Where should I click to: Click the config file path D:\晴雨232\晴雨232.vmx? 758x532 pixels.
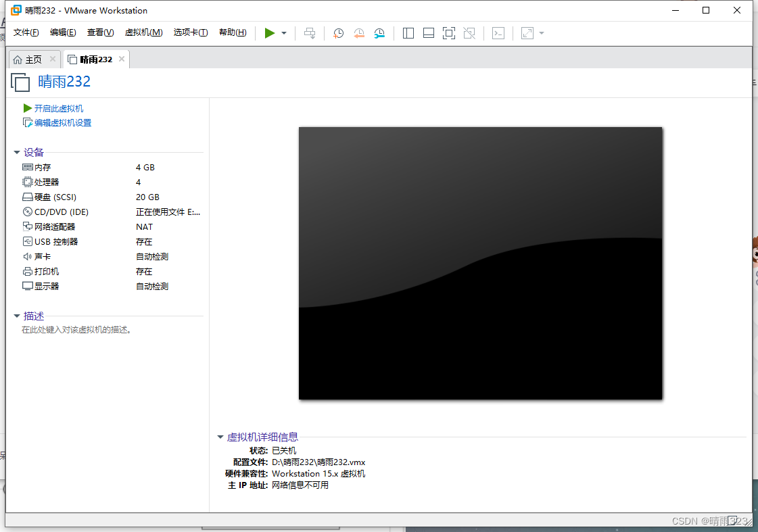(x=318, y=462)
